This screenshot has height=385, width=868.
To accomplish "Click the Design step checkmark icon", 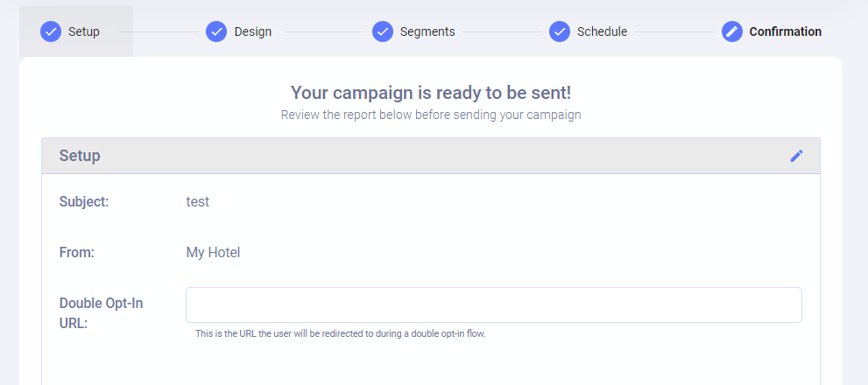I will pyautogui.click(x=216, y=31).
